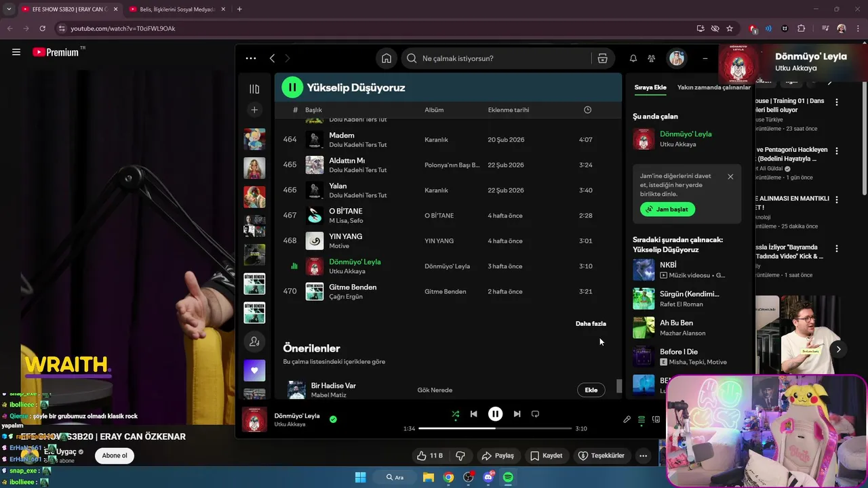Image resolution: width=868 pixels, height=488 pixels.
Task: Expand Your Library sidebar icon
Action: pos(254,89)
